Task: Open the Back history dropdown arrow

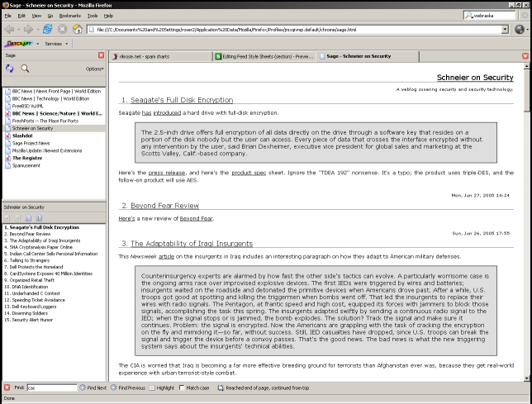Action: 18,30
